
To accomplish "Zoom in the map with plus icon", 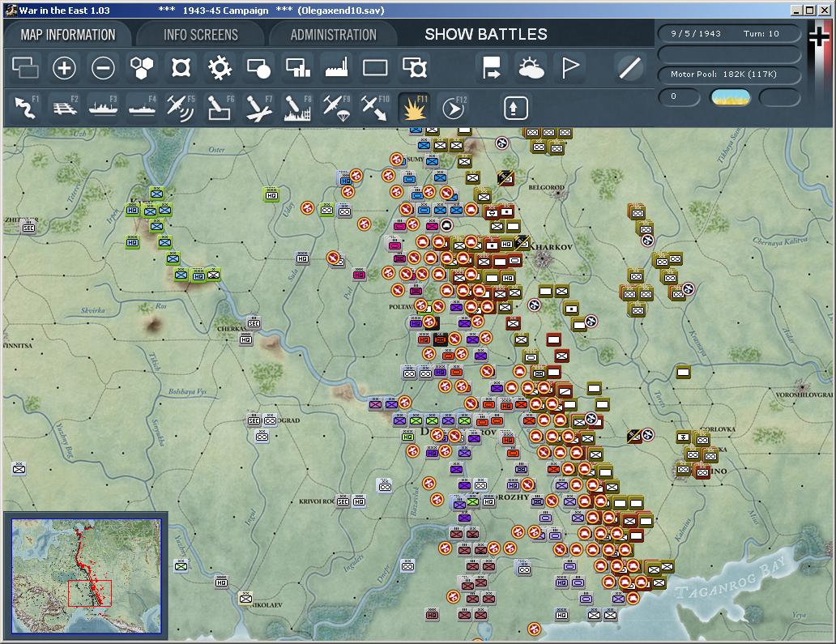I will [x=64, y=68].
